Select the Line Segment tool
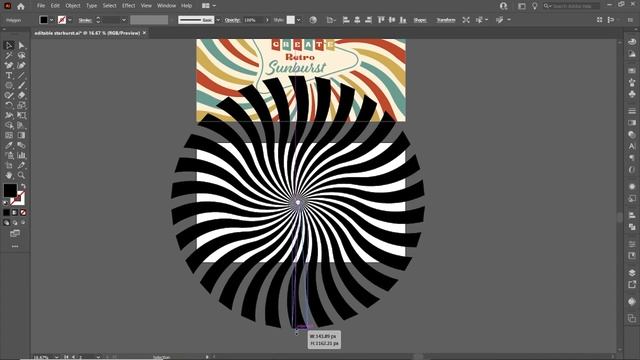The image size is (640, 360). [x=21, y=75]
